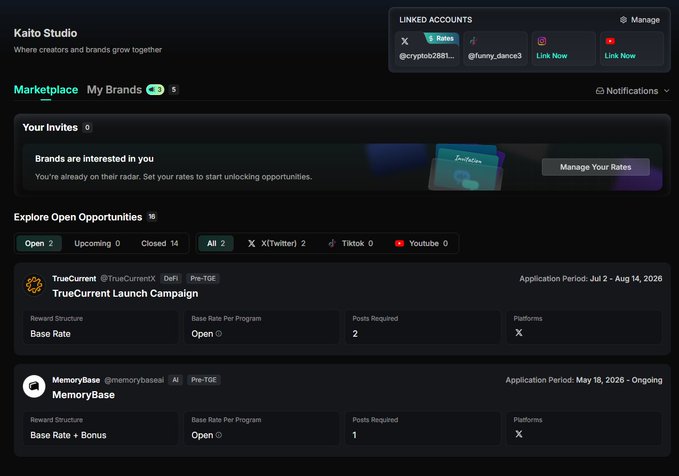Open the MemoryBase campaign title
679x476 pixels.
point(84,395)
